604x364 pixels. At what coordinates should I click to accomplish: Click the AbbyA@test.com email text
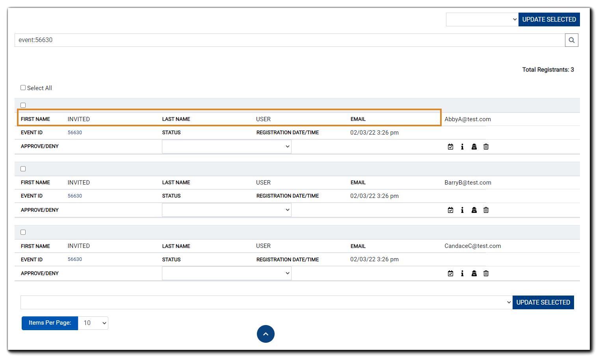click(468, 119)
